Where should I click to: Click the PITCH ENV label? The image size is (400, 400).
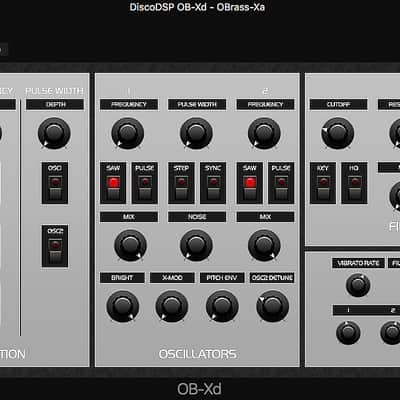pyautogui.click(x=222, y=278)
